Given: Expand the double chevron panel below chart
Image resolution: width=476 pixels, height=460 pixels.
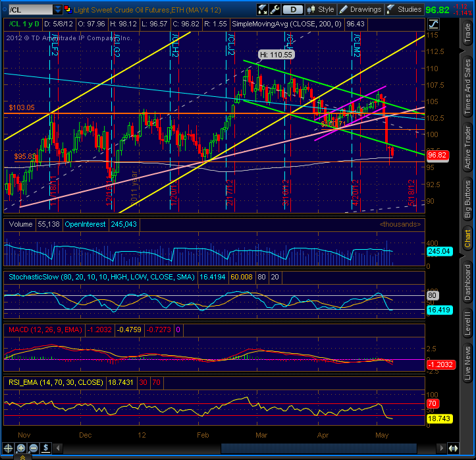Looking at the screenshot, I should pos(22,457).
